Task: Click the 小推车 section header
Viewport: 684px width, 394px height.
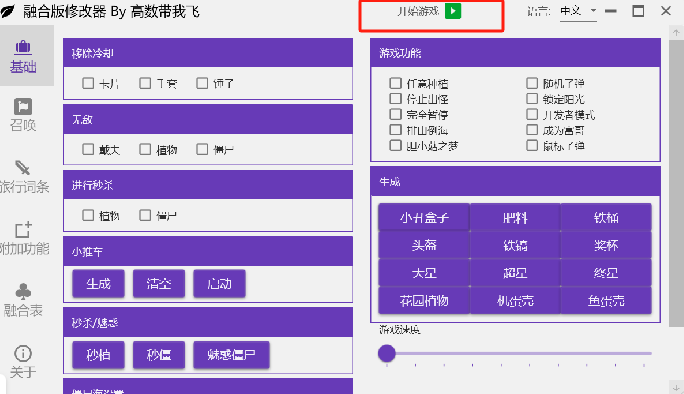Action: pos(208,251)
